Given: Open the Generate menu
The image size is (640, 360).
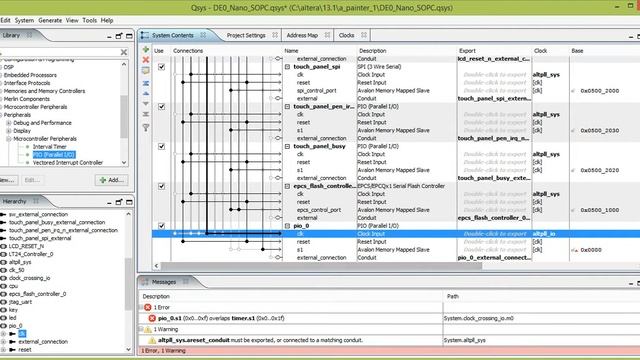Looking at the screenshot, I should coord(50,20).
